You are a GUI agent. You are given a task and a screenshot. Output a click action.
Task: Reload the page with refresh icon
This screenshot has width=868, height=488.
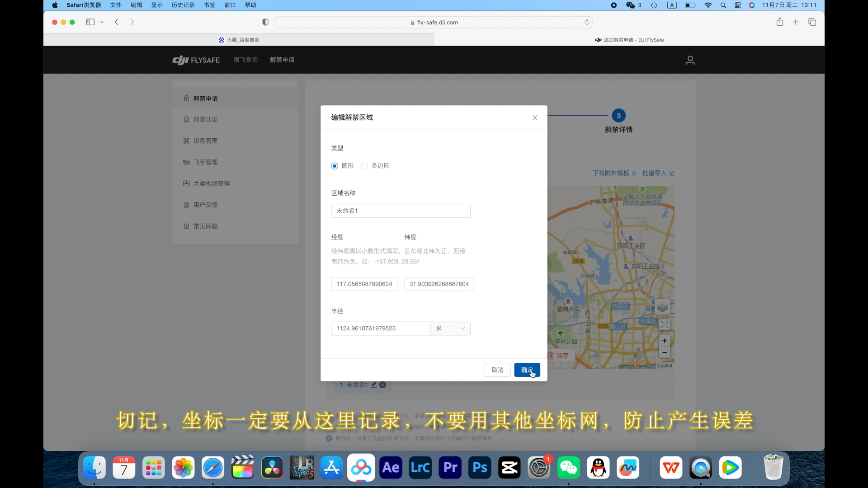(x=587, y=22)
